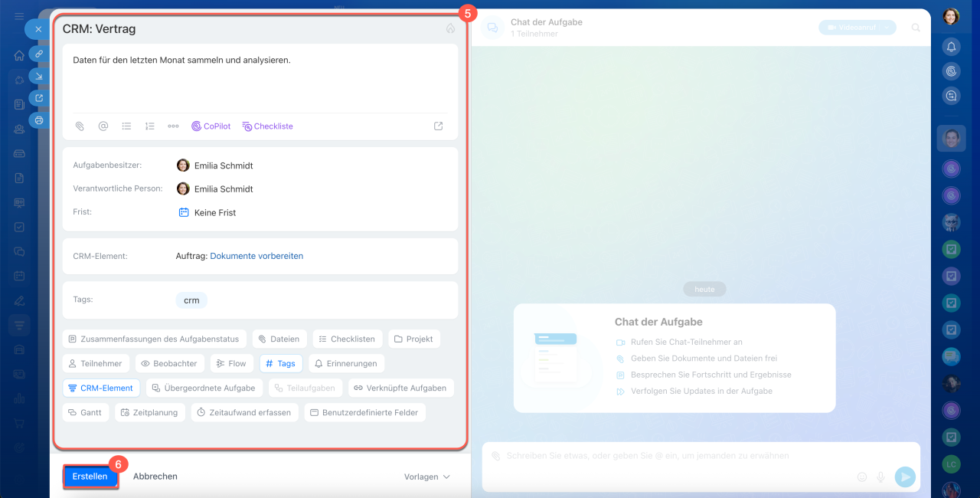980x498 pixels.
Task: Change Aufgabenbesitzer Emilia Schmidt
Action: [x=215, y=165]
